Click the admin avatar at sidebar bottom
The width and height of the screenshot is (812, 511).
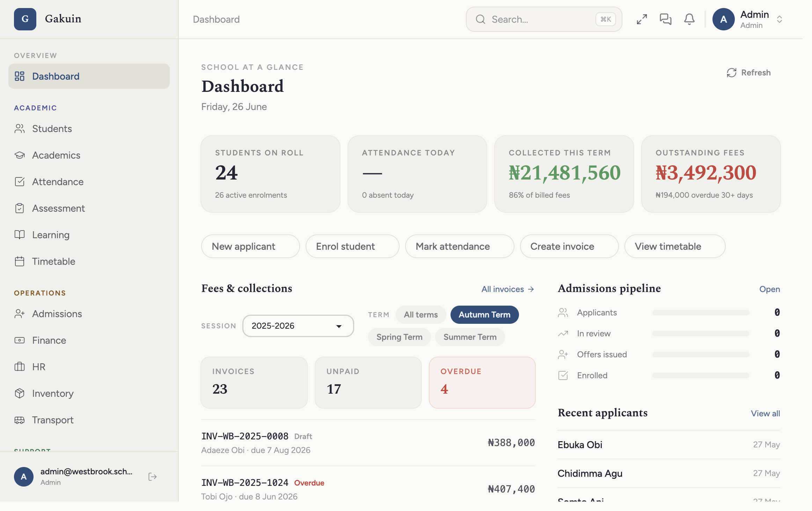(x=24, y=477)
